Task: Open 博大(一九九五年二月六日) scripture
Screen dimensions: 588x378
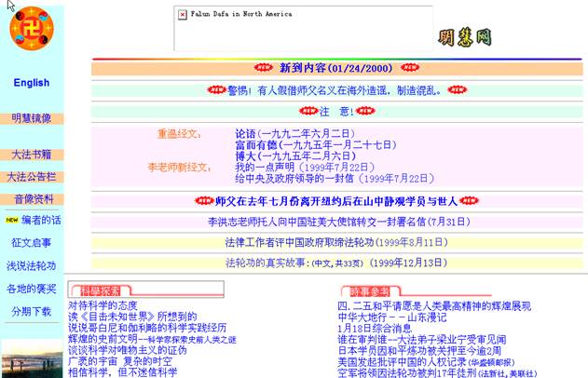Action: point(295,155)
